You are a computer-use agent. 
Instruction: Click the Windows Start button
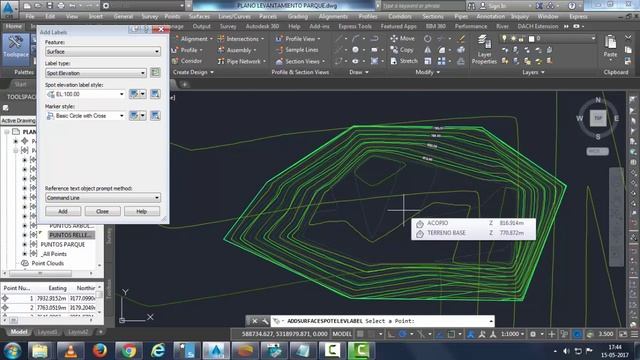12,351
